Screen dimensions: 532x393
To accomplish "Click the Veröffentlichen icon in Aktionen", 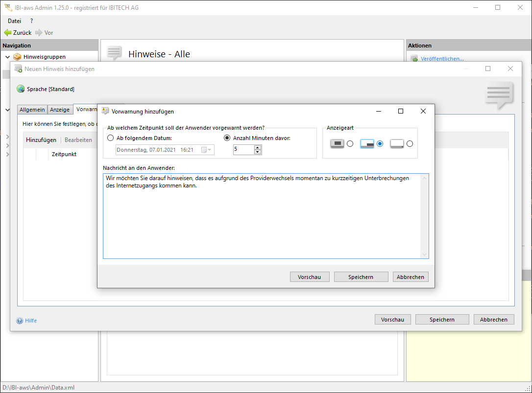I will (414, 59).
